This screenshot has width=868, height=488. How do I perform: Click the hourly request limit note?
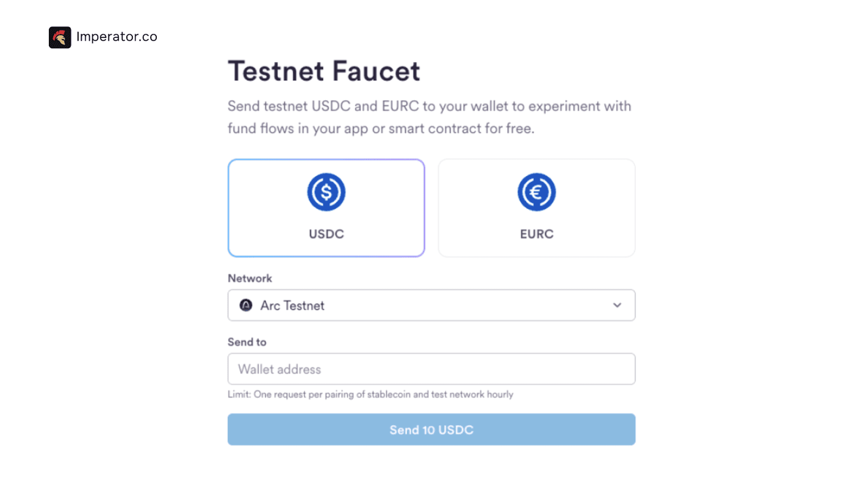pyautogui.click(x=370, y=395)
